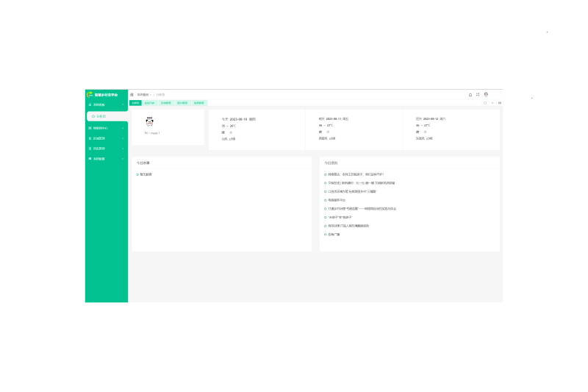Click the rightmost icon in the tab bar
The image size is (588, 392).
[500, 103]
